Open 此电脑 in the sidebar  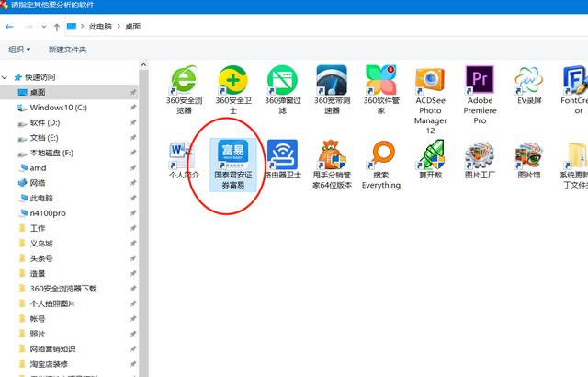click(x=41, y=198)
